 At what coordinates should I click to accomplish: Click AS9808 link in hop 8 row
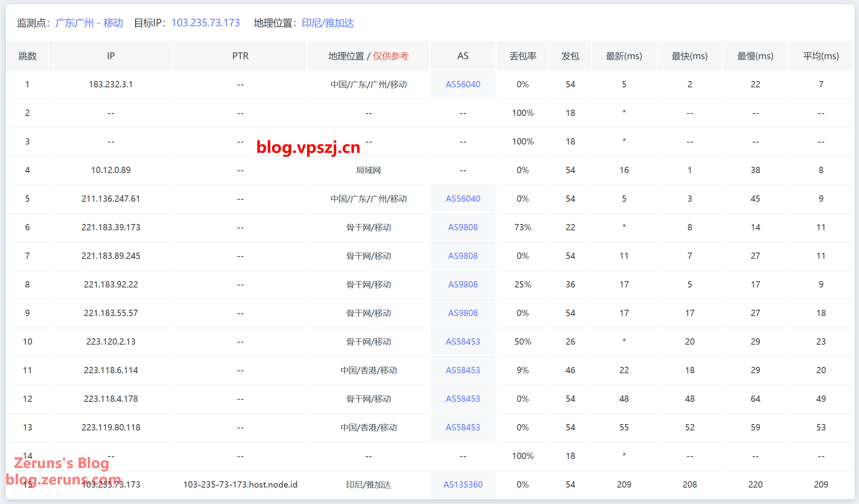(463, 284)
